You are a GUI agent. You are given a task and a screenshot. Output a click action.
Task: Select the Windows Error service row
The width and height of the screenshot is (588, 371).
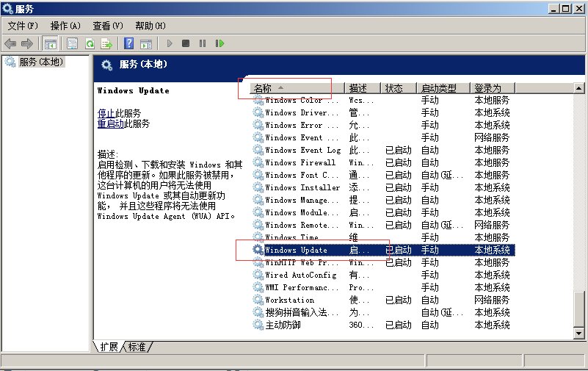click(383, 125)
